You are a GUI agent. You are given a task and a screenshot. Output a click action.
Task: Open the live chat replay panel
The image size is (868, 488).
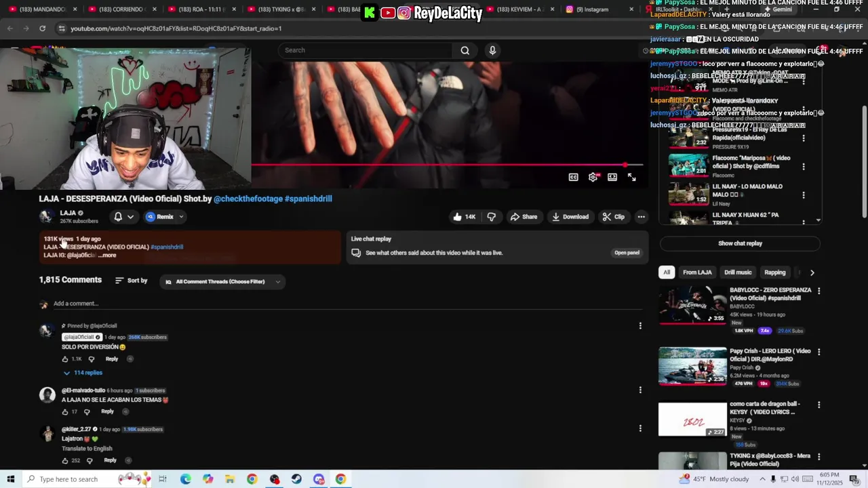[627, 253]
